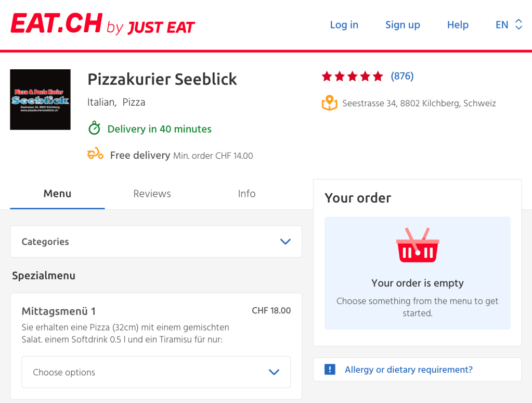Click the Sign up link
Viewport: 532px width, 403px height.
point(403,24)
